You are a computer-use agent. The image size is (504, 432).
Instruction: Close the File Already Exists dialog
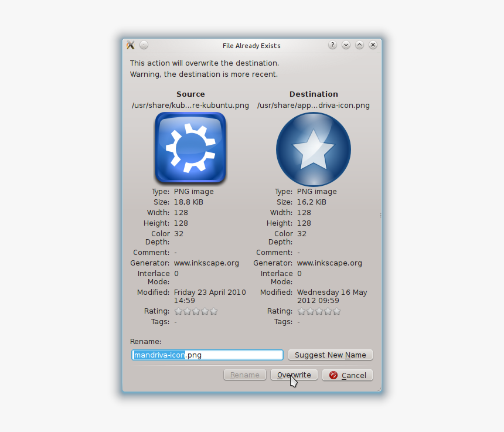tap(373, 45)
